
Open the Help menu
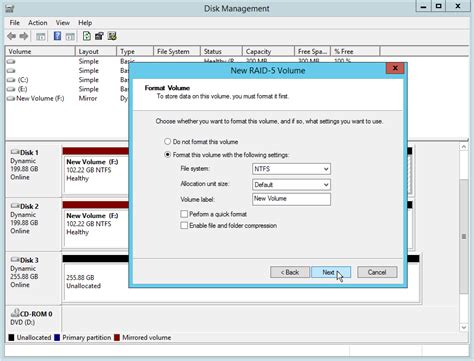pyautogui.click(x=85, y=23)
